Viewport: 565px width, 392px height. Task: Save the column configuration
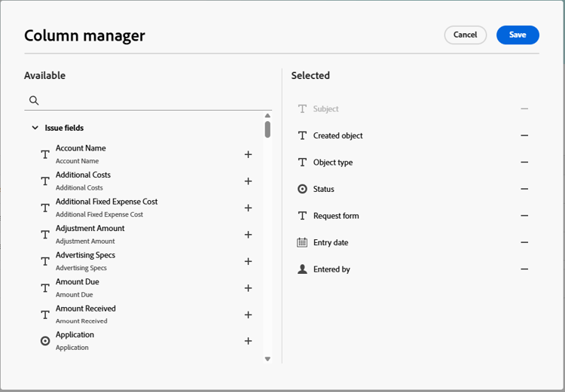(x=518, y=35)
